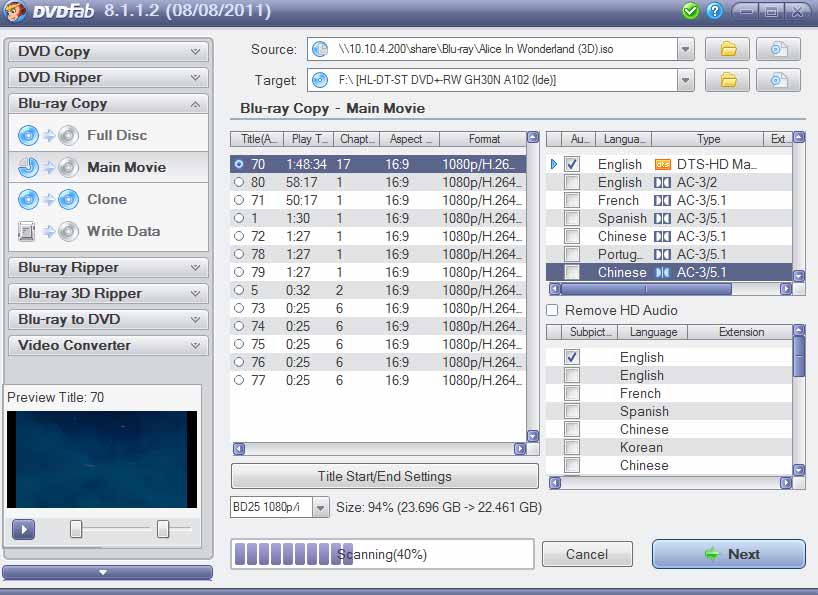Click the column config icon atop the audio list
The image size is (818, 595).
click(799, 138)
